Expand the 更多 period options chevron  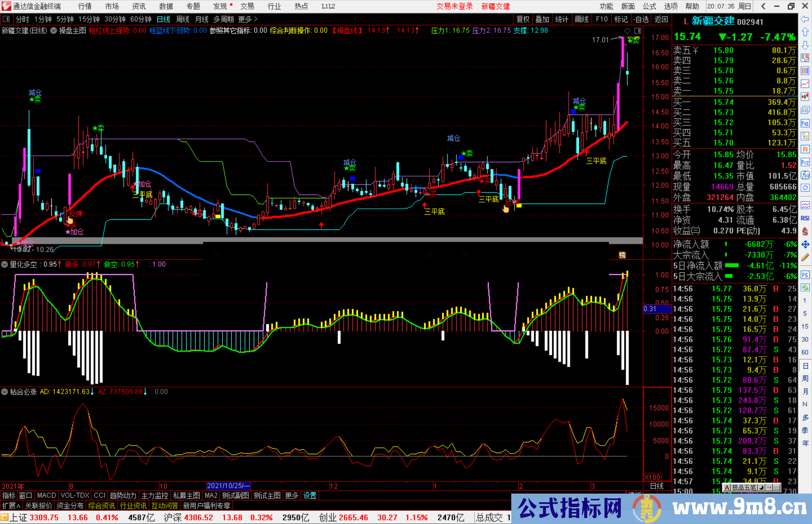point(256,19)
